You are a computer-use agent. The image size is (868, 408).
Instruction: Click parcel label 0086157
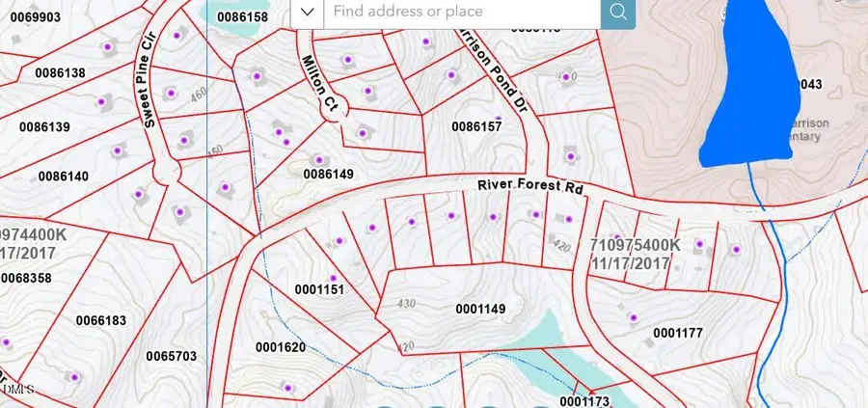tap(477, 126)
